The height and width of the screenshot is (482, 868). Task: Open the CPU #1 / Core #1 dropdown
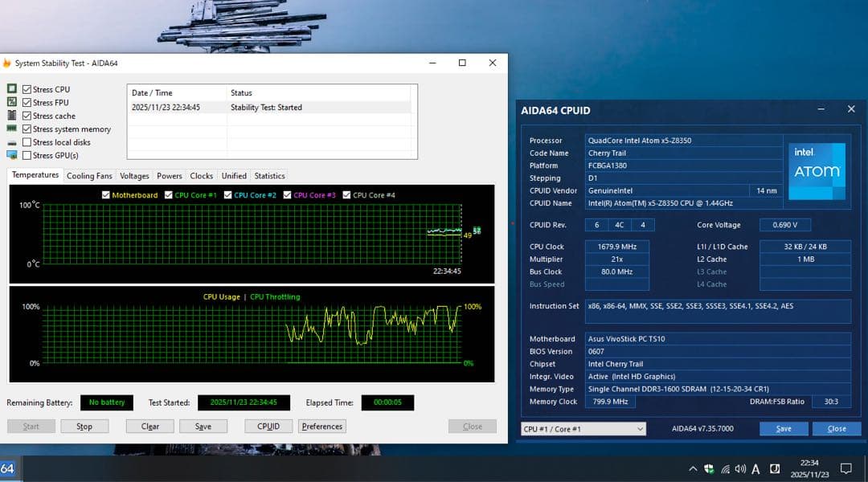(x=583, y=429)
